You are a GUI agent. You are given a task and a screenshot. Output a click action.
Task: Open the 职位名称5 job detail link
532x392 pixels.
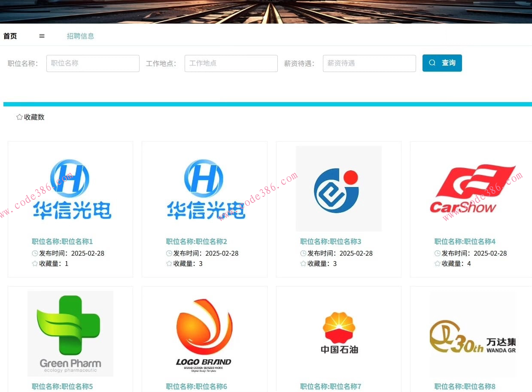point(62,386)
